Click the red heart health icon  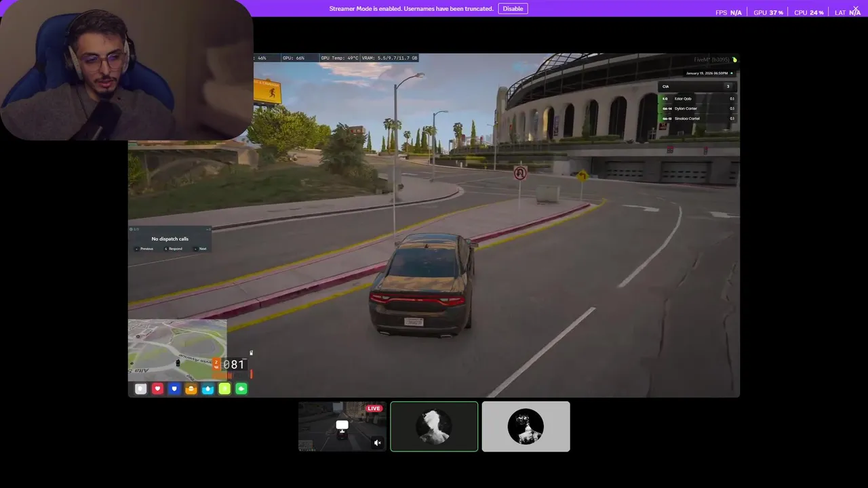(157, 388)
